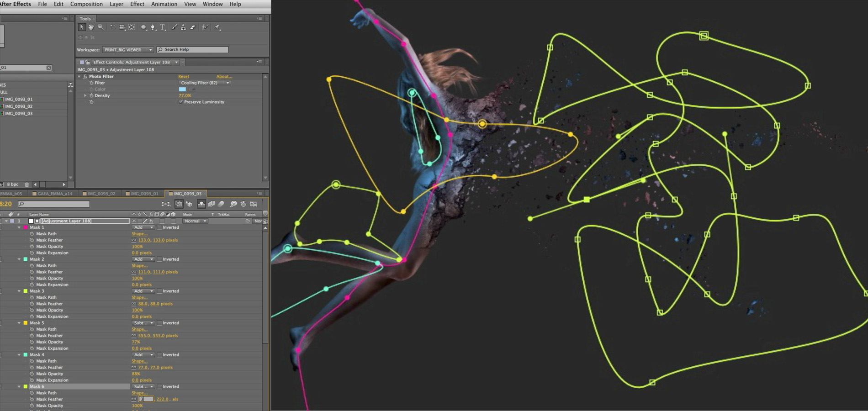
Task: Click the Mask 5 yellow color swatch
Action: pyautogui.click(x=26, y=323)
